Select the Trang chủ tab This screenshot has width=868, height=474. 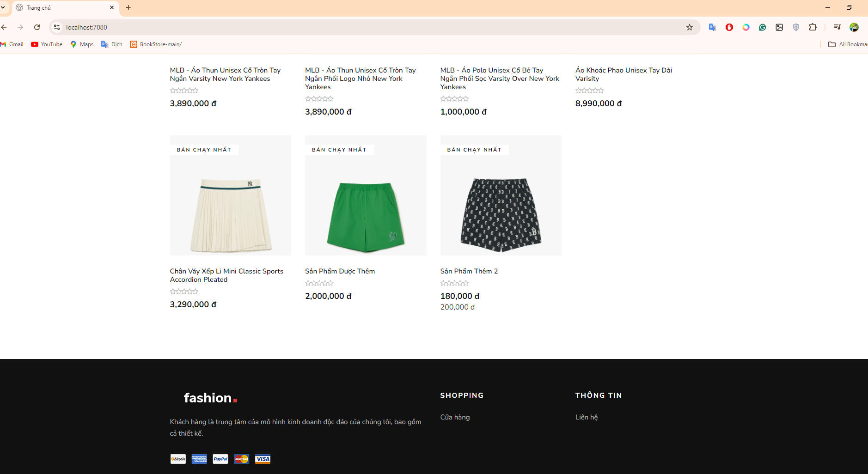pos(65,8)
